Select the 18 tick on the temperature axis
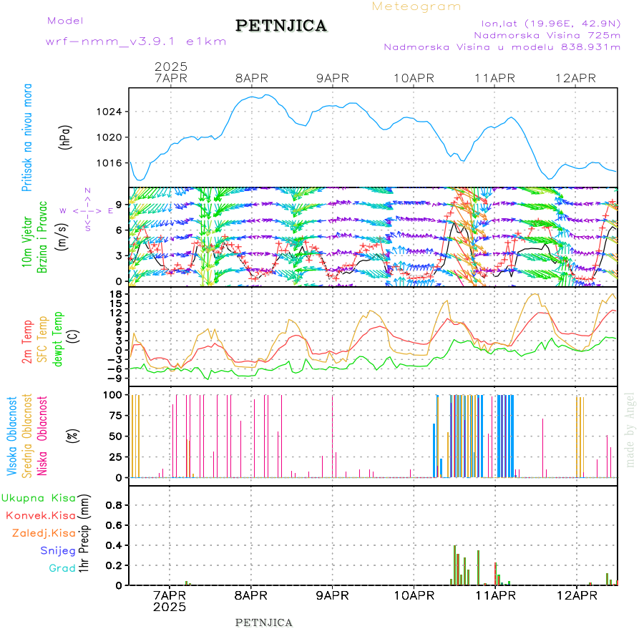The height and width of the screenshot is (644, 644). (x=117, y=294)
